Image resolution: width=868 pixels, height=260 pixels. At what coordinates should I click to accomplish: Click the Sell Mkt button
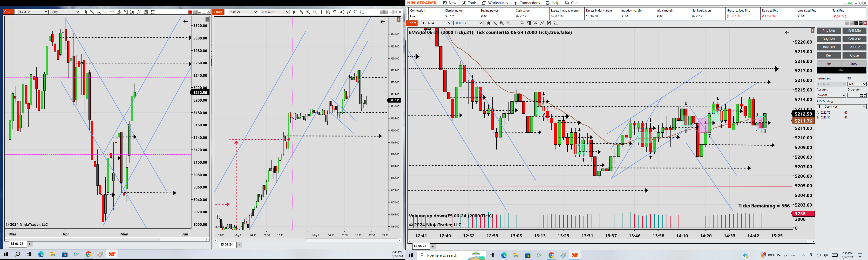click(x=854, y=31)
